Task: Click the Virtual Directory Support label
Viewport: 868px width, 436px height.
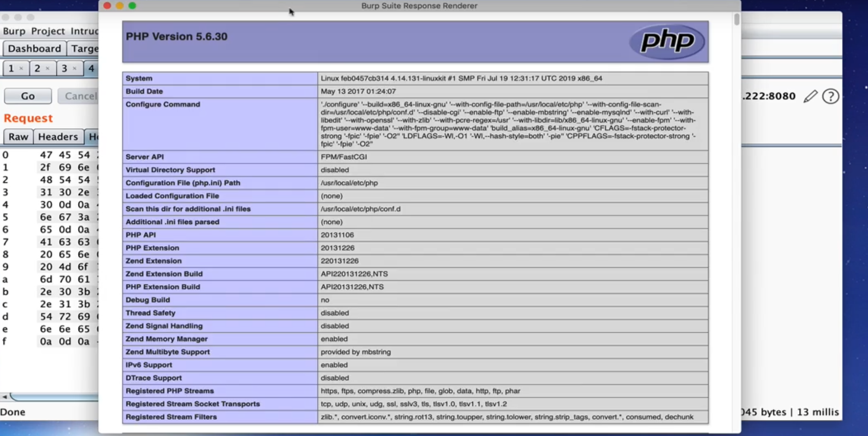Action: pyautogui.click(x=170, y=170)
